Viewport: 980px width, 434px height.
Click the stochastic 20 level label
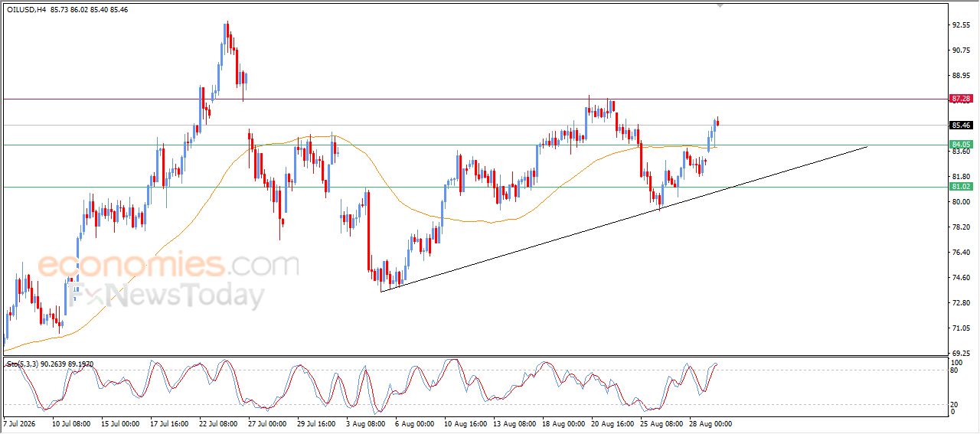click(954, 403)
